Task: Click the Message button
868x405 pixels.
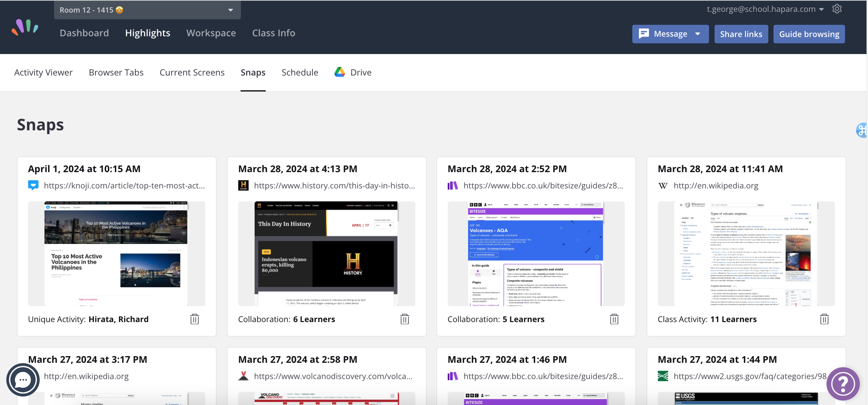Action: (670, 34)
